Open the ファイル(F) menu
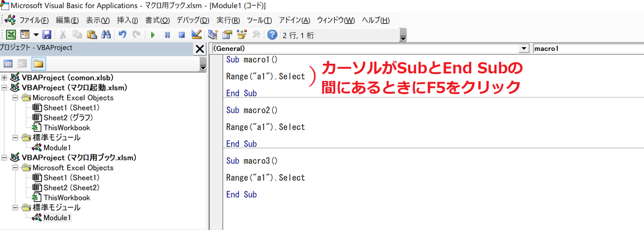644x230 pixels. click(x=34, y=20)
